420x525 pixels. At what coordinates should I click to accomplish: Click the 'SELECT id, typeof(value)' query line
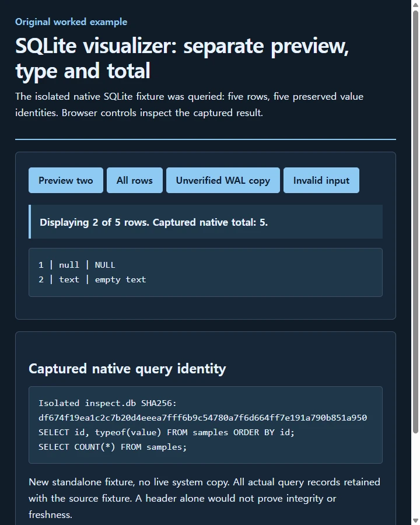coord(166,432)
